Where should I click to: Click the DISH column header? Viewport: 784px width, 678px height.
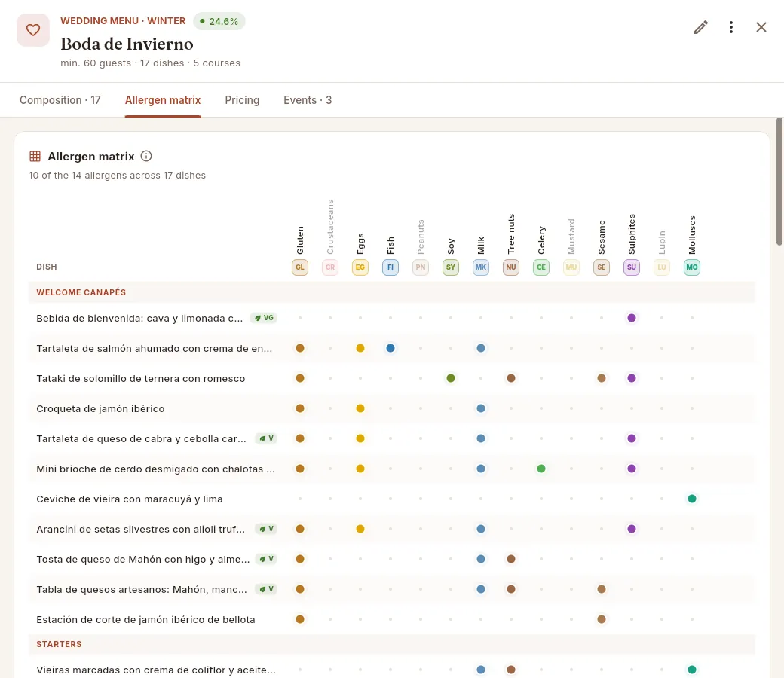click(x=47, y=267)
